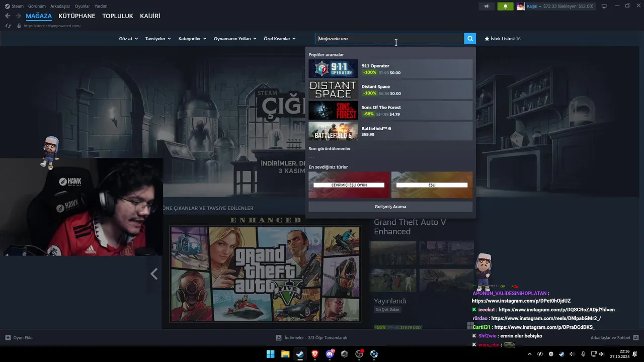This screenshot has width=644, height=362.
Task: Switch to Big Picture mode monitor icon
Action: [604, 6]
